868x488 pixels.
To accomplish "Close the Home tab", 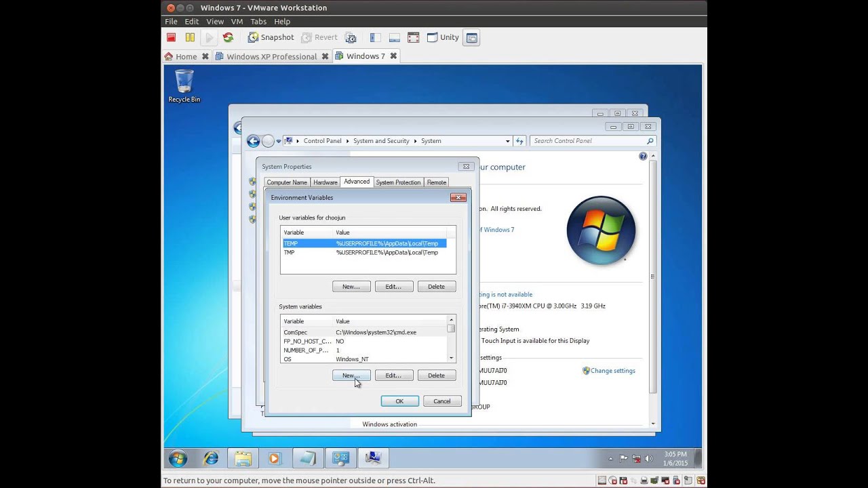I will [x=204, y=56].
